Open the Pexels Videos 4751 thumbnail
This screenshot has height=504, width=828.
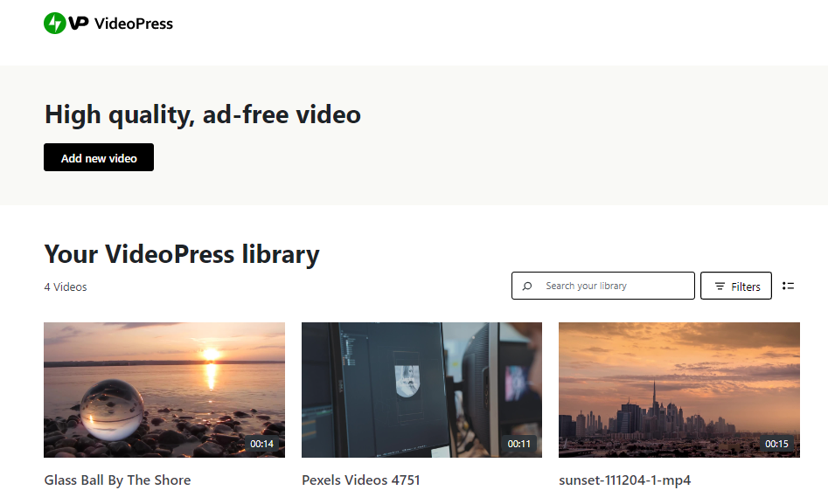pos(422,390)
